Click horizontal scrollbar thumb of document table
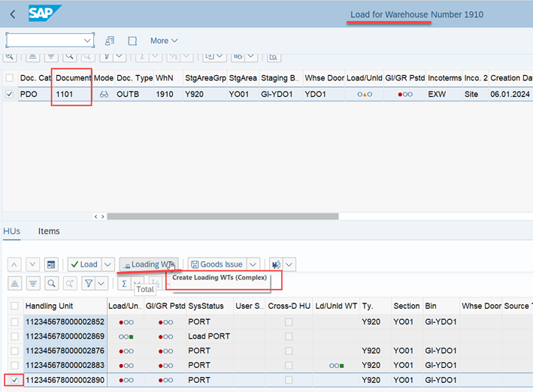This screenshot has height=392, width=533. (x=223, y=216)
